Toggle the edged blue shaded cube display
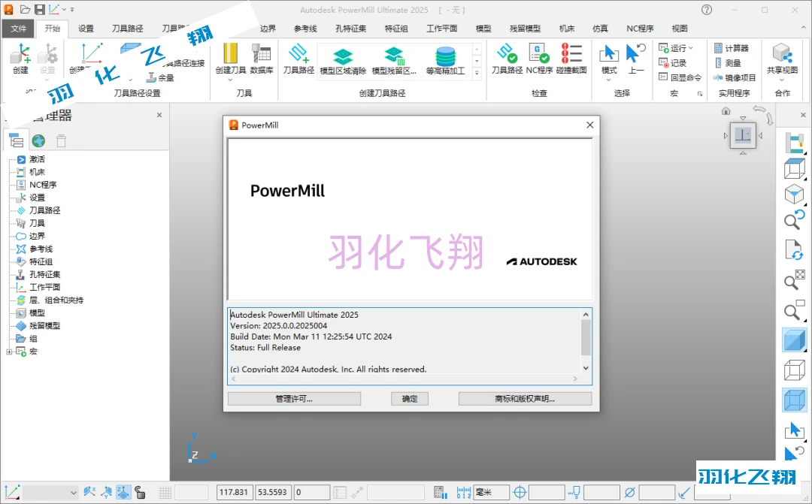 coord(794,400)
